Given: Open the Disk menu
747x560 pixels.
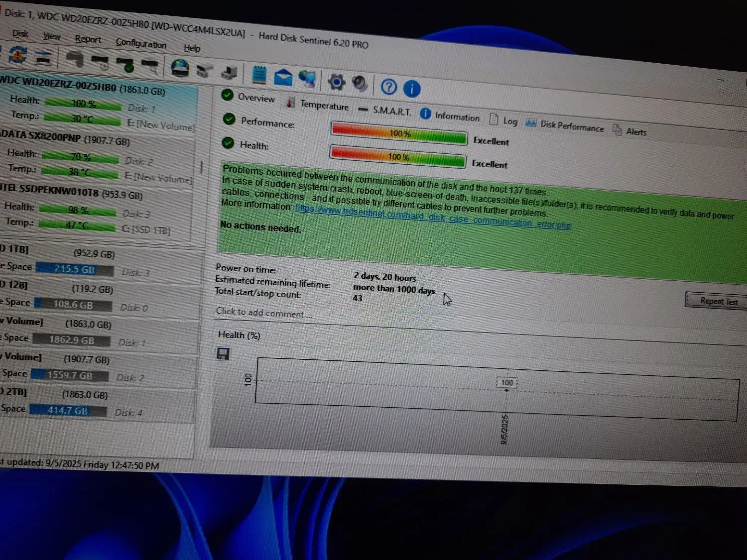Looking at the screenshot, I should tap(20, 33).
